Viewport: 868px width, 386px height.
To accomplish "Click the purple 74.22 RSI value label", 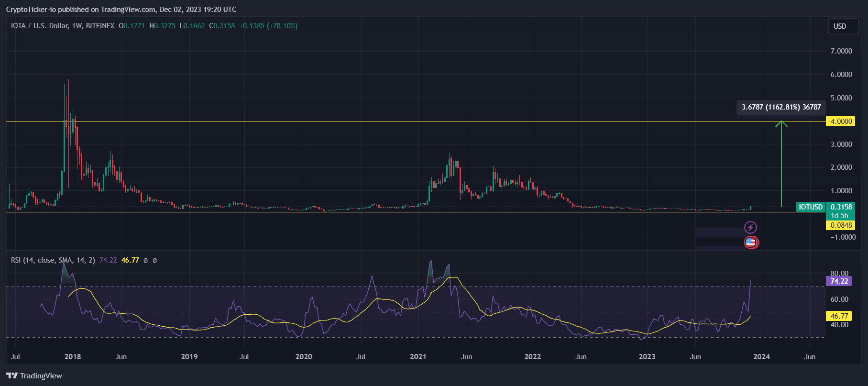I will [x=839, y=281].
